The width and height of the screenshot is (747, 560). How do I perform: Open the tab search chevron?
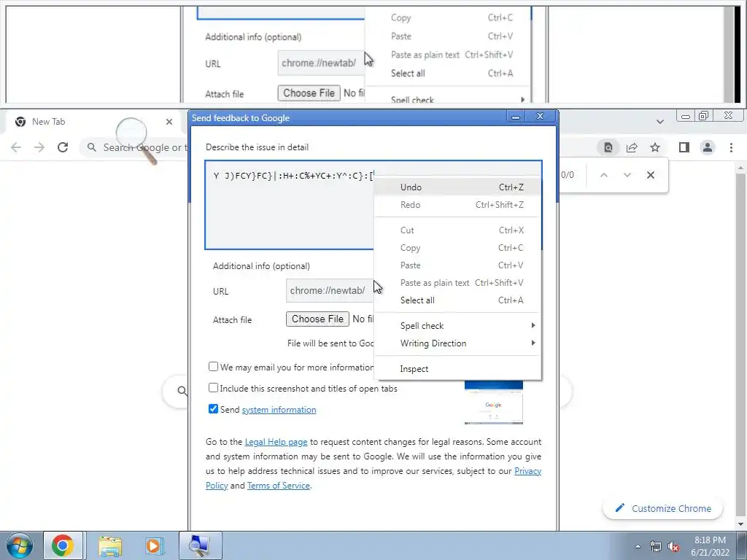click(659, 122)
